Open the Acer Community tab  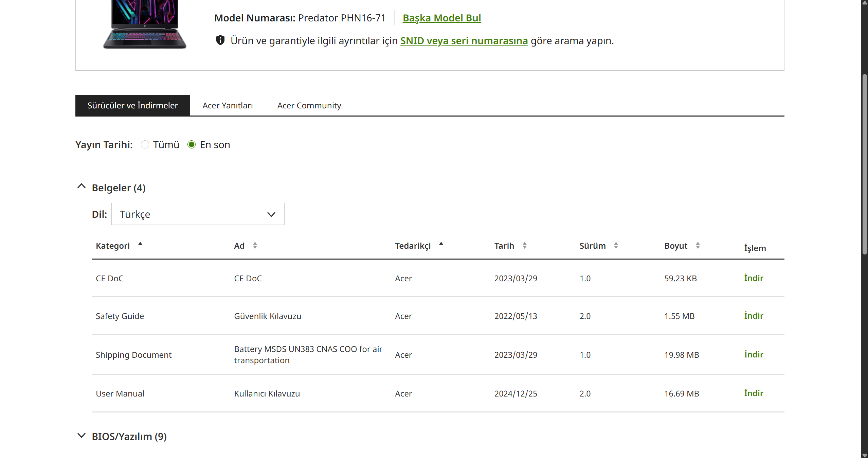coord(309,106)
